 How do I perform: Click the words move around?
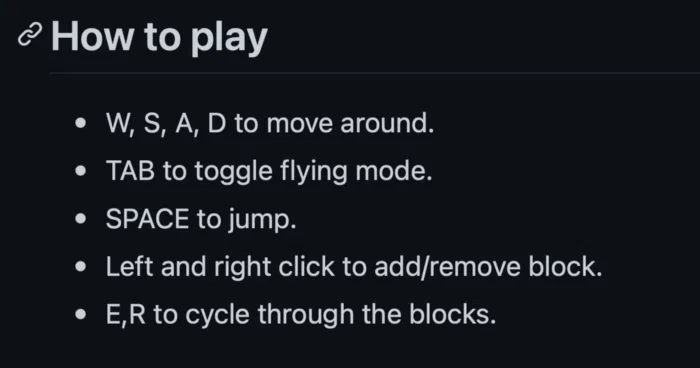tap(350, 124)
